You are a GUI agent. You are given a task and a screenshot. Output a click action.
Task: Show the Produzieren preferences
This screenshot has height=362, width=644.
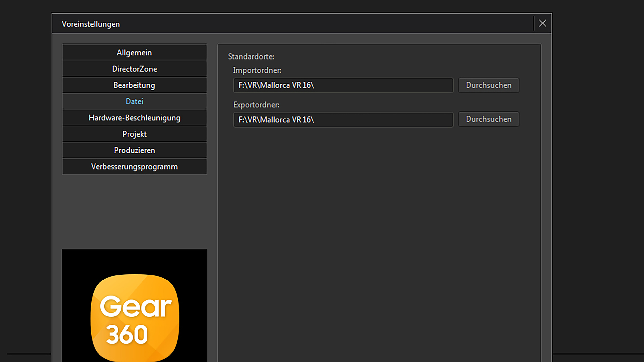pos(134,150)
